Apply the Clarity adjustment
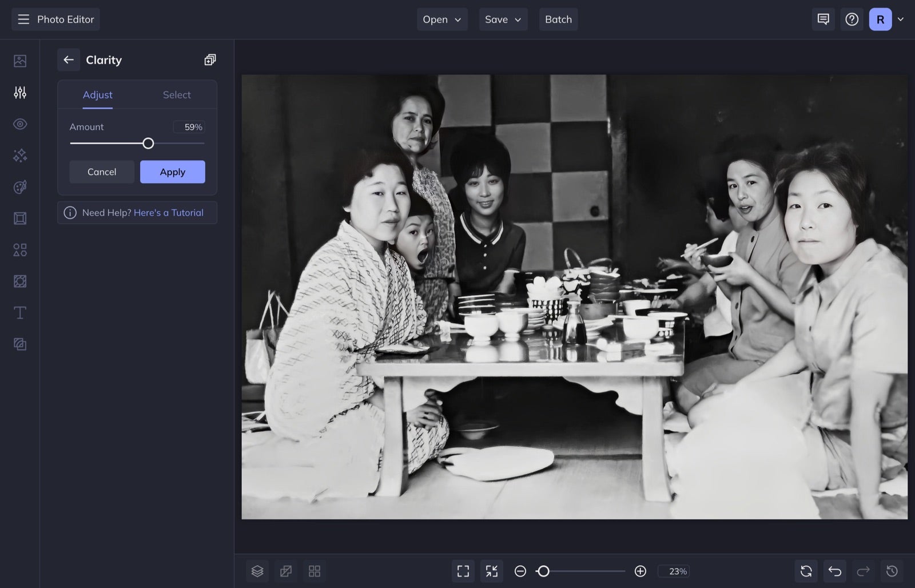 pyautogui.click(x=172, y=172)
